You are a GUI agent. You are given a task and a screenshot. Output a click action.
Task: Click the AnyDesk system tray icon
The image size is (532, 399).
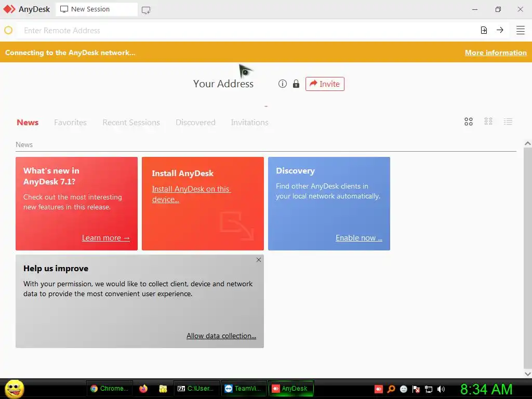(x=378, y=389)
